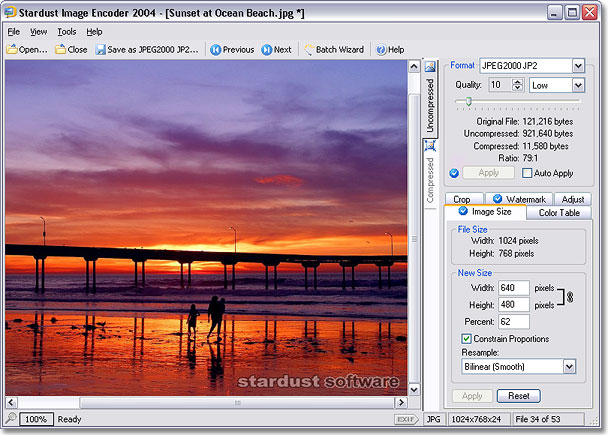Screen dimensions: 608x435
Task: Click the horizontal scrollbar thumb
Action: (237, 402)
